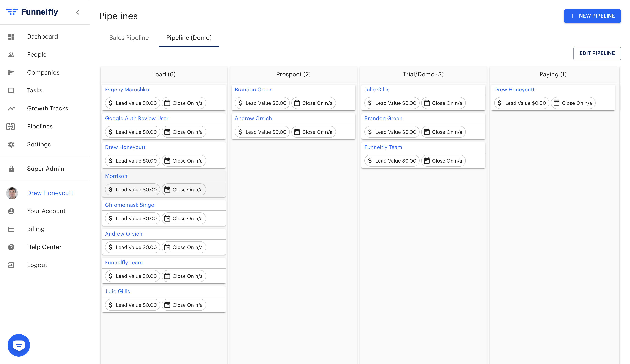This screenshot has width=630, height=364.
Task: Click Drew Honeycutt profile avatar in sidebar
Action: [12, 193]
